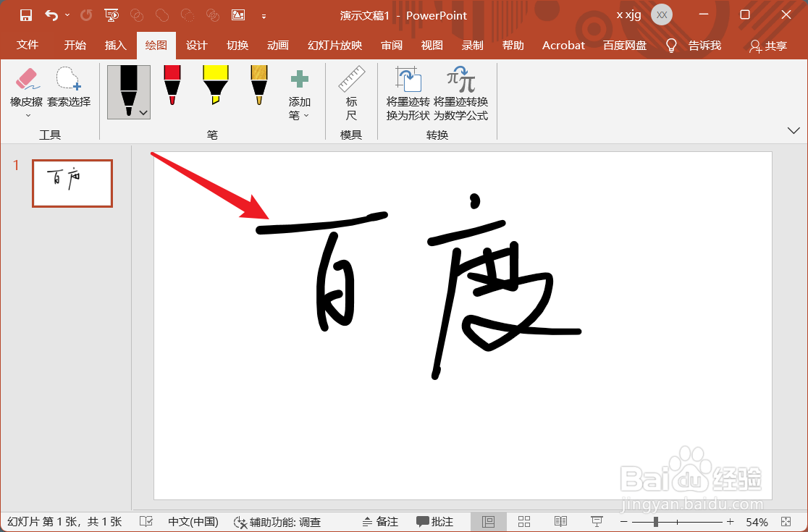Click 将墨迹转换为形状 ink to shape
808x532 pixels.
(x=408, y=93)
